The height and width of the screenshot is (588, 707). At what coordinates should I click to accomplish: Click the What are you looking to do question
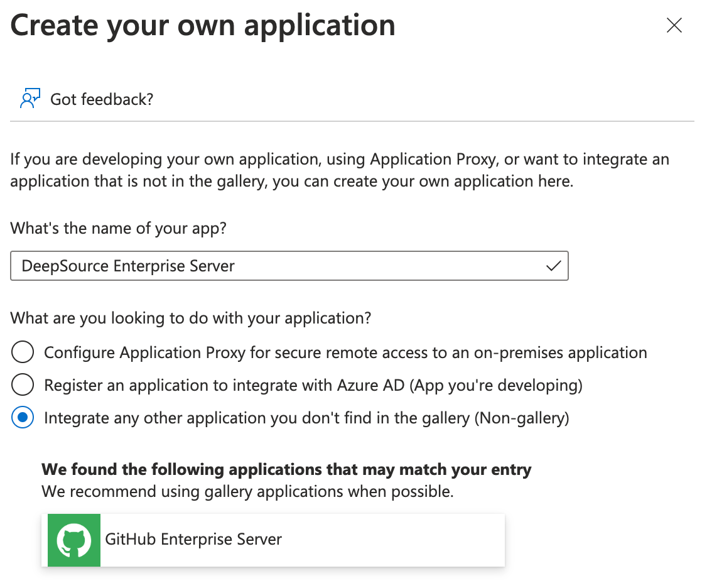tap(191, 318)
